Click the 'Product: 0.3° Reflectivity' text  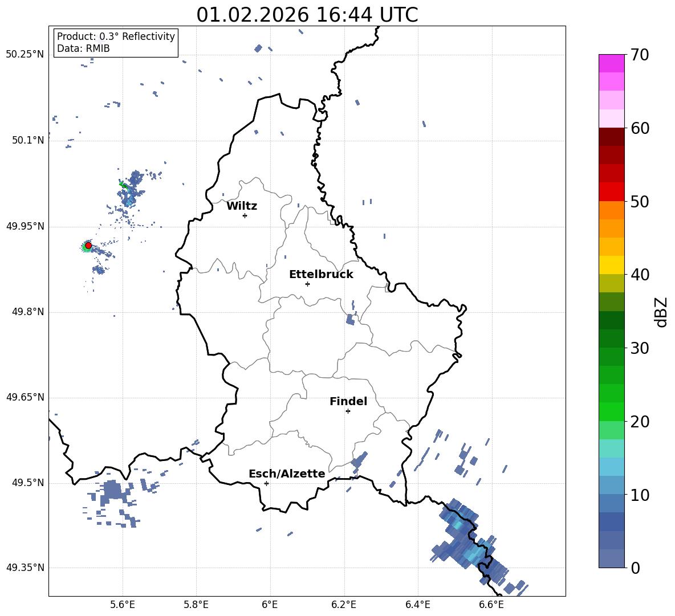(116, 36)
